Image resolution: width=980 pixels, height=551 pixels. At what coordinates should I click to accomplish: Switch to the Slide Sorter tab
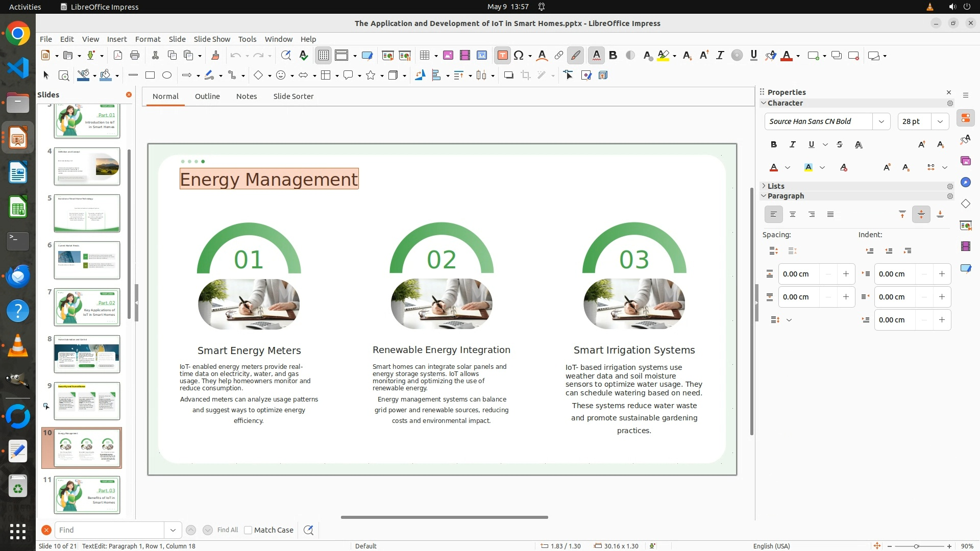click(293, 96)
